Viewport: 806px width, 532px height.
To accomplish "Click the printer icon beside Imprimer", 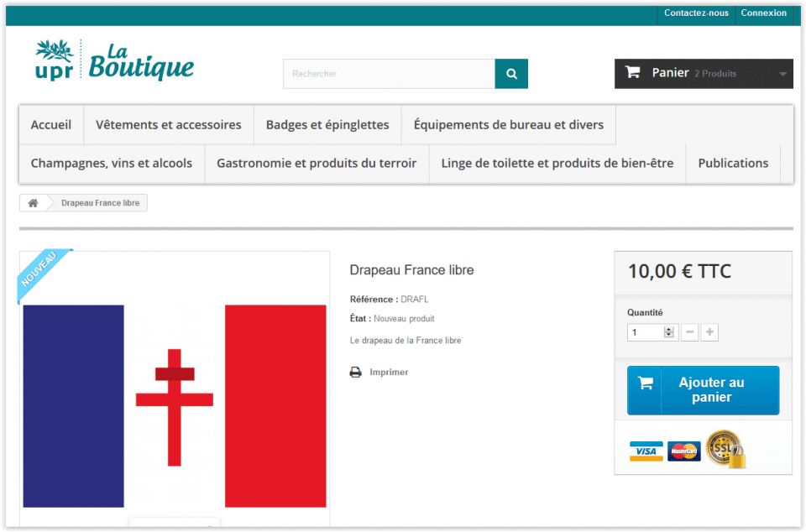I will 356,372.
